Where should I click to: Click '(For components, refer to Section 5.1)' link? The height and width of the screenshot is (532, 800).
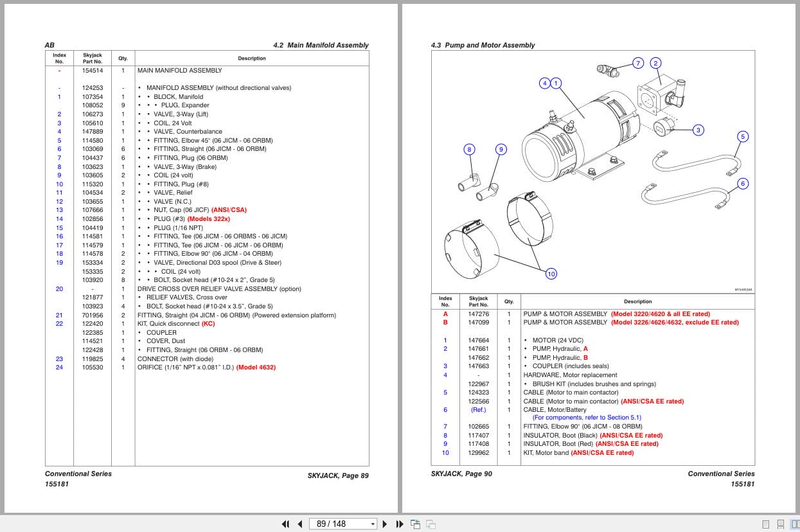tap(587, 418)
